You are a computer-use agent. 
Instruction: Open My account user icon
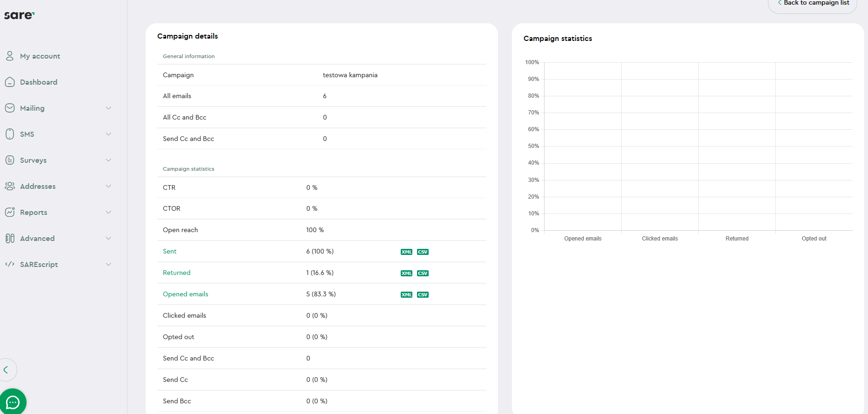tap(10, 56)
